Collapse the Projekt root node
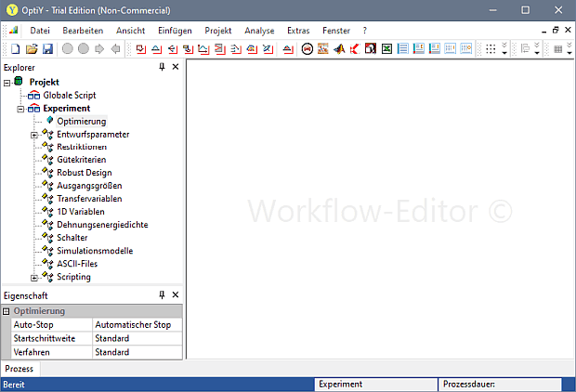This screenshot has width=576, height=392. coord(7,83)
